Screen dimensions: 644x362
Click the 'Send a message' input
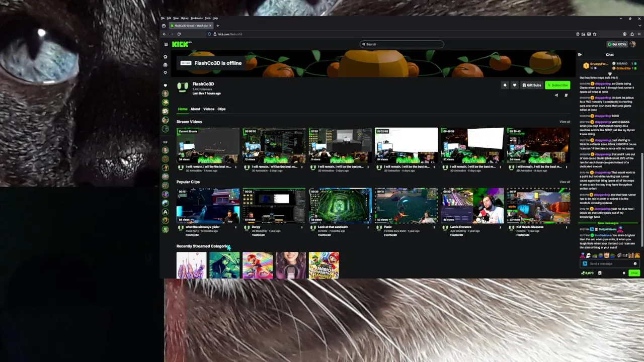pyautogui.click(x=610, y=263)
